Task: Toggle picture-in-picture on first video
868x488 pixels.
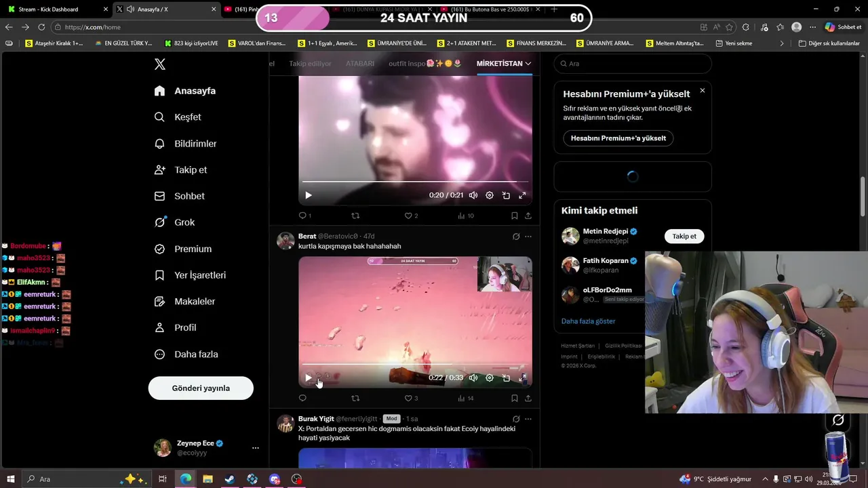Action: [x=506, y=195]
